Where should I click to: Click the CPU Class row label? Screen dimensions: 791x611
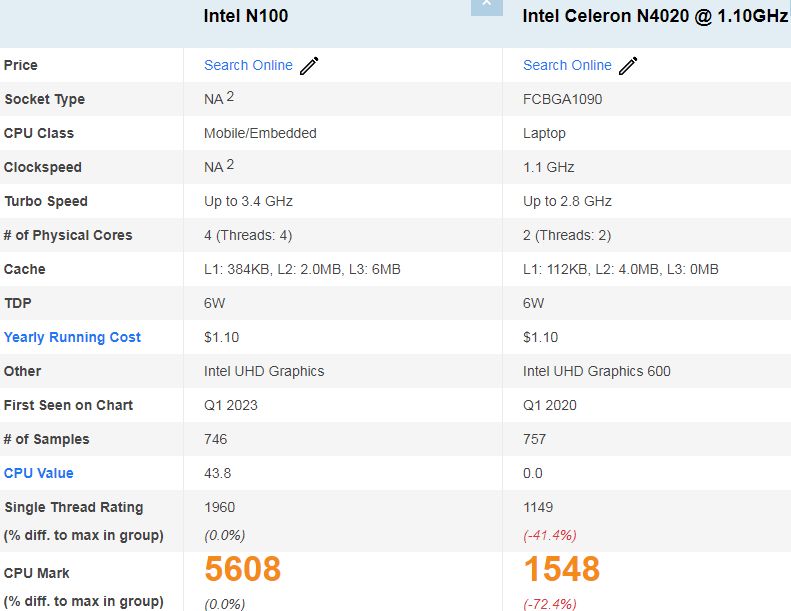[39, 133]
